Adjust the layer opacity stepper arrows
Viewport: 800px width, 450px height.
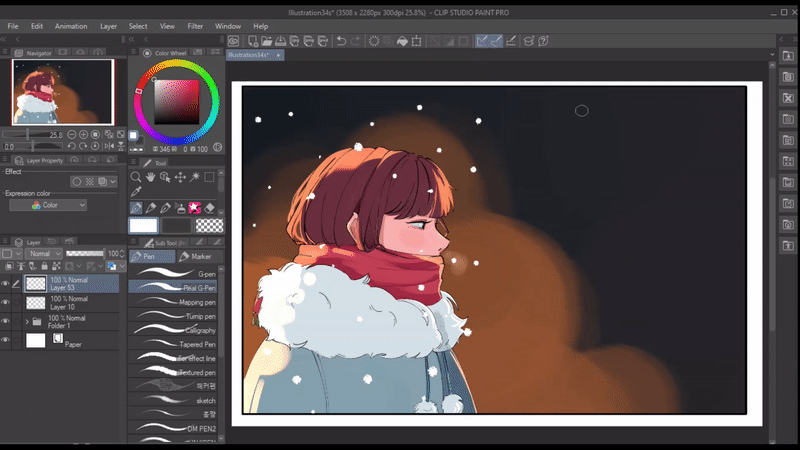[x=122, y=254]
